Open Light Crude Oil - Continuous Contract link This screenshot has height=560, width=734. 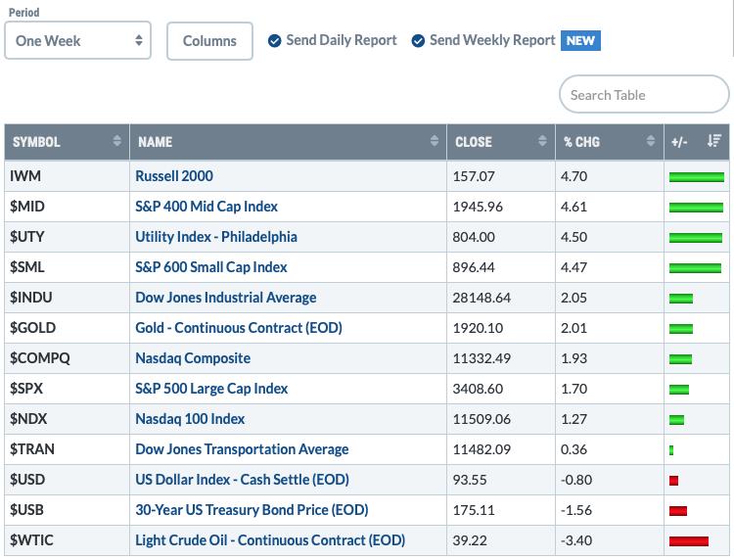(x=270, y=540)
